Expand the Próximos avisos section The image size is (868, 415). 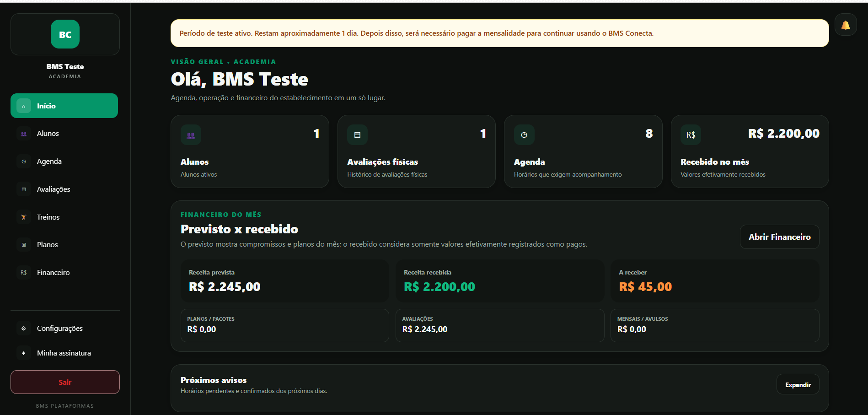[798, 385]
